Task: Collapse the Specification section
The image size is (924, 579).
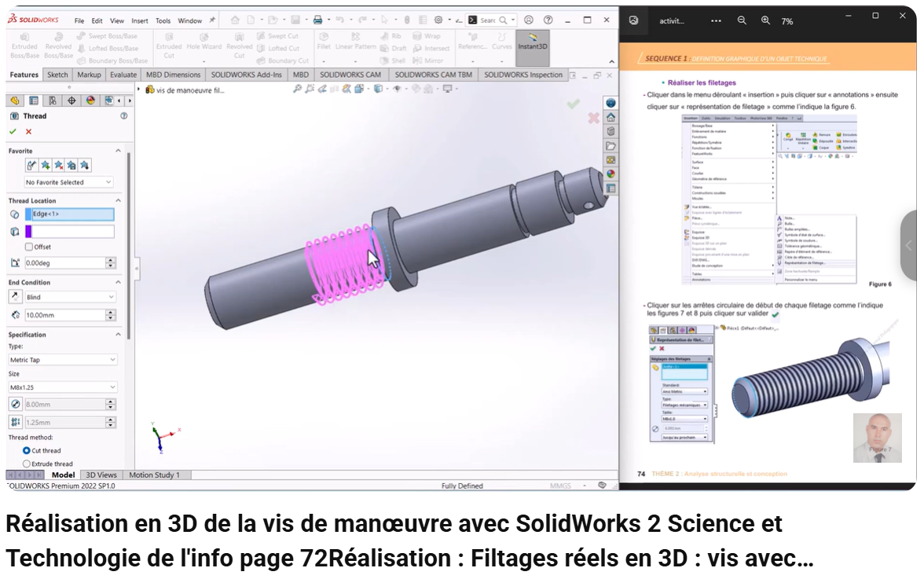Action: point(119,335)
